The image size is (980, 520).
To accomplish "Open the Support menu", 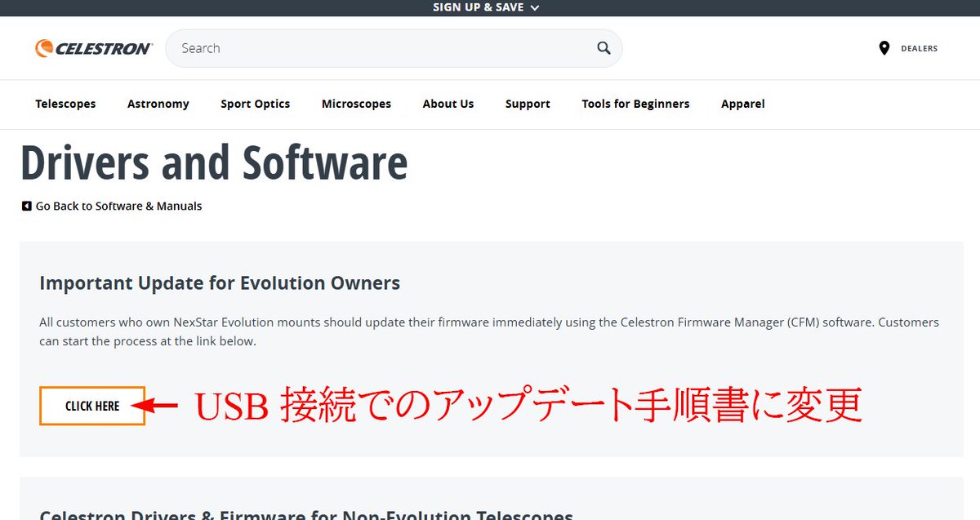I will click(528, 104).
